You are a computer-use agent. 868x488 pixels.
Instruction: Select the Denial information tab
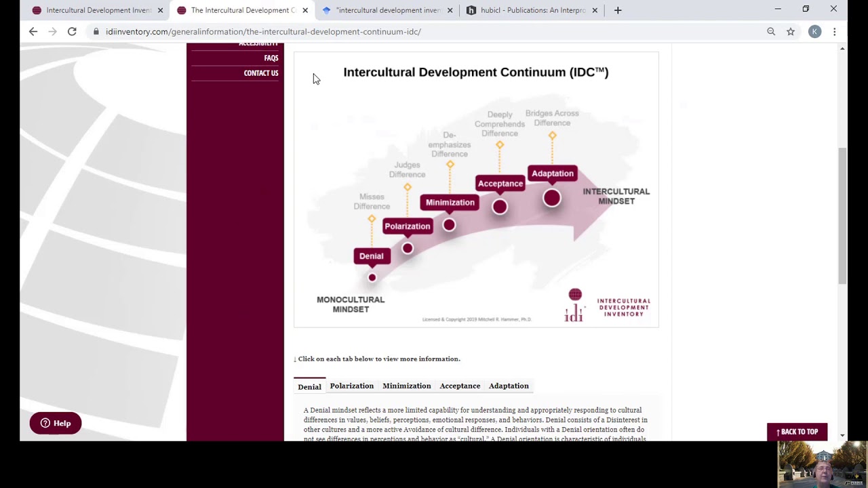point(309,386)
